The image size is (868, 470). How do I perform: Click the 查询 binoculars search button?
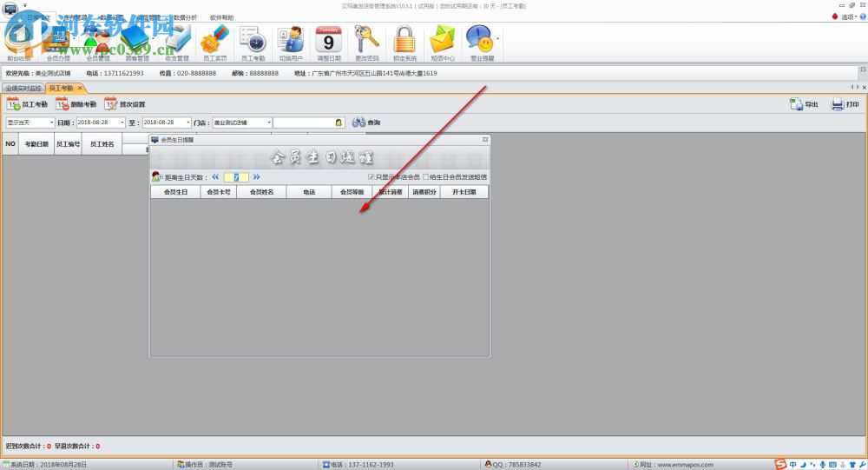(x=366, y=122)
